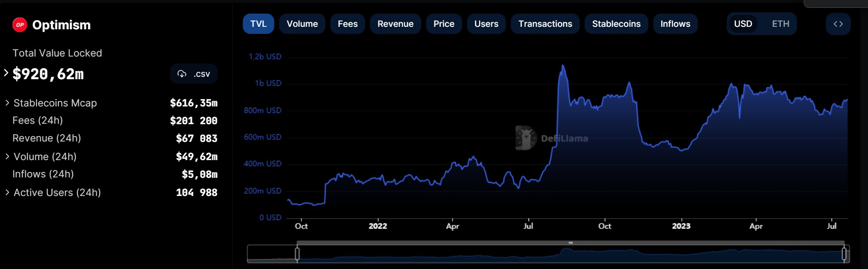Toggle the Fees chart metric

[x=347, y=24]
